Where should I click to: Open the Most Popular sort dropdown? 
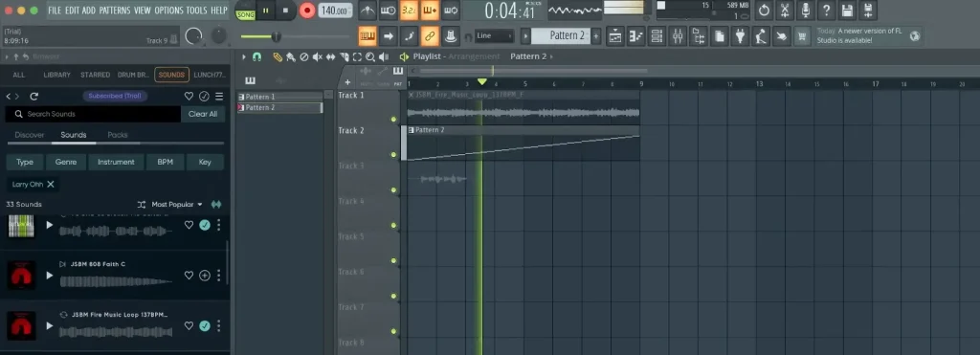[x=177, y=205]
